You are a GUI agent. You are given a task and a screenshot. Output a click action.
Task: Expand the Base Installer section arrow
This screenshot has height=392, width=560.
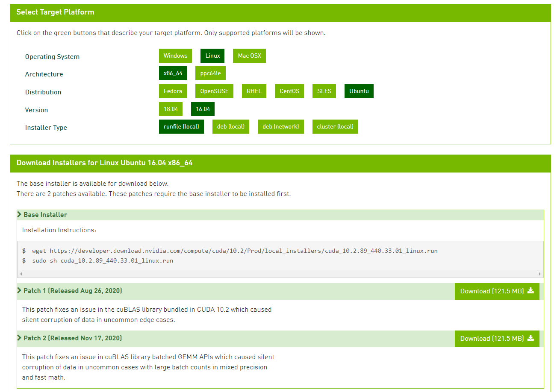pos(19,214)
